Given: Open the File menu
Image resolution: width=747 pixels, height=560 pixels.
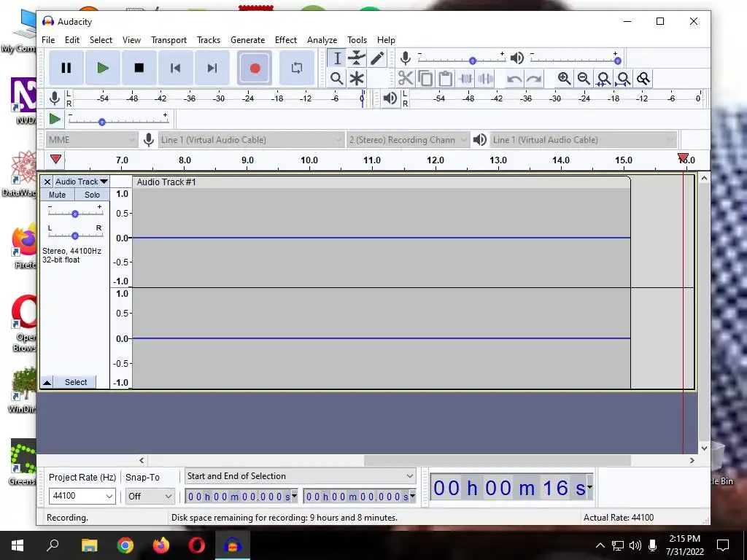Looking at the screenshot, I should 48,40.
